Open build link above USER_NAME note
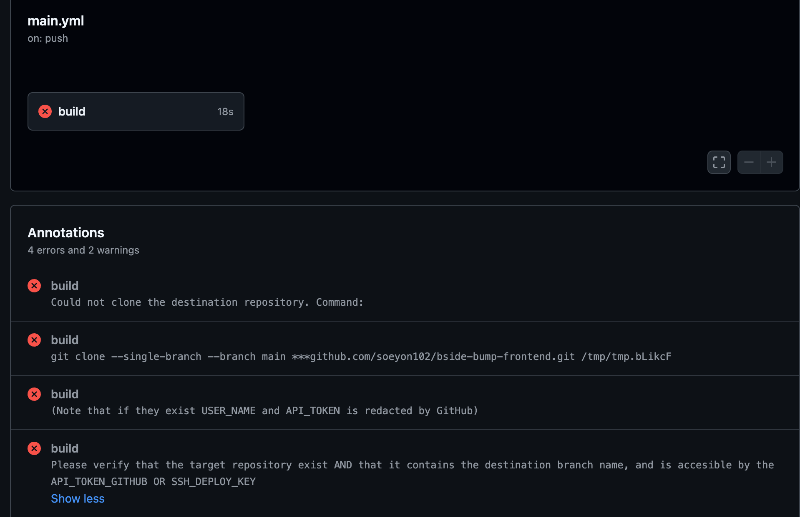This screenshot has width=800, height=517. pyautogui.click(x=65, y=394)
